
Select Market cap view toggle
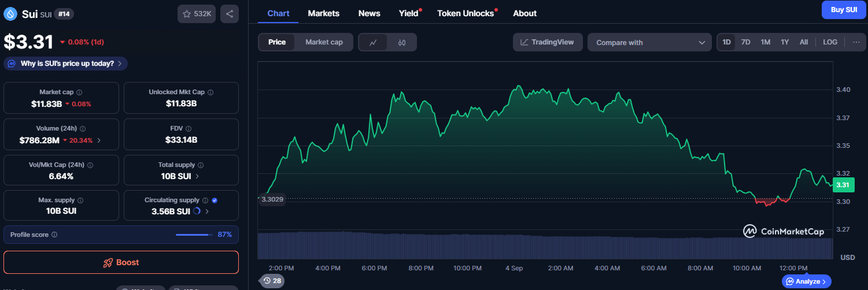pos(324,42)
